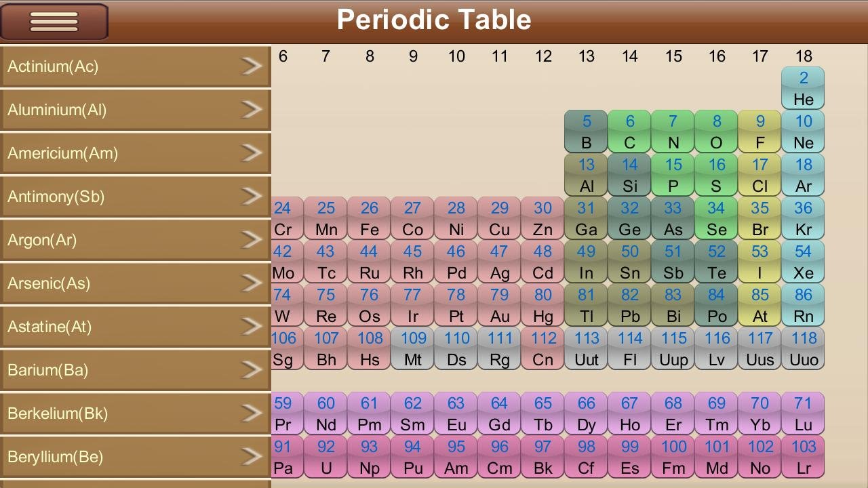Select the Praseodymium (Pr) element tile

click(x=287, y=413)
